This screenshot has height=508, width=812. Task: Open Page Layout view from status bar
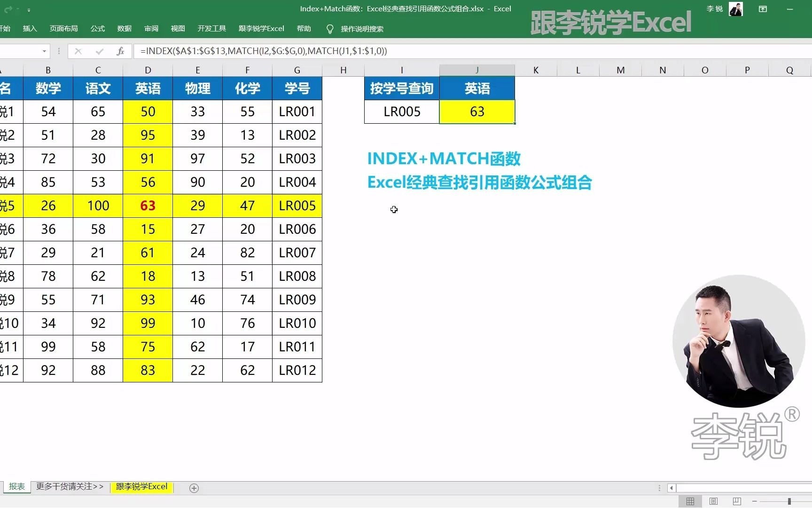[713, 501]
